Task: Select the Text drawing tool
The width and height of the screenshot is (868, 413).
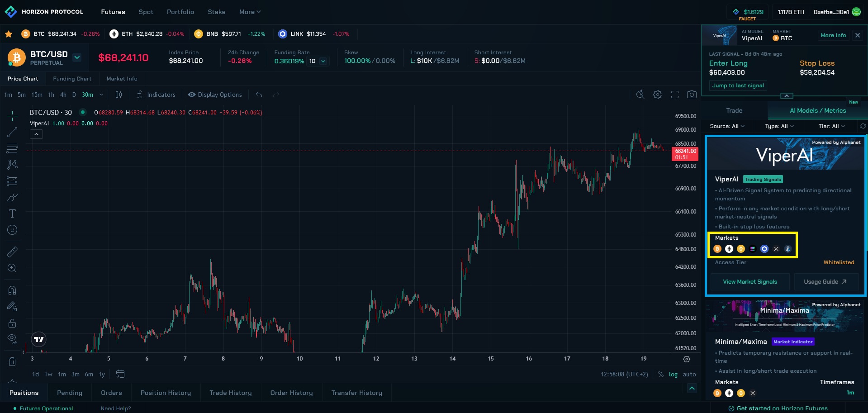Action: tap(12, 214)
